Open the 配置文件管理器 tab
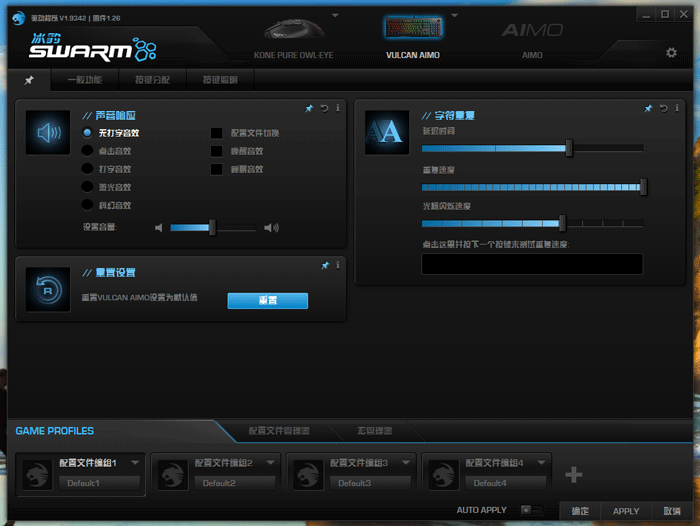Screen dimensions: 700x526 coord(279,431)
